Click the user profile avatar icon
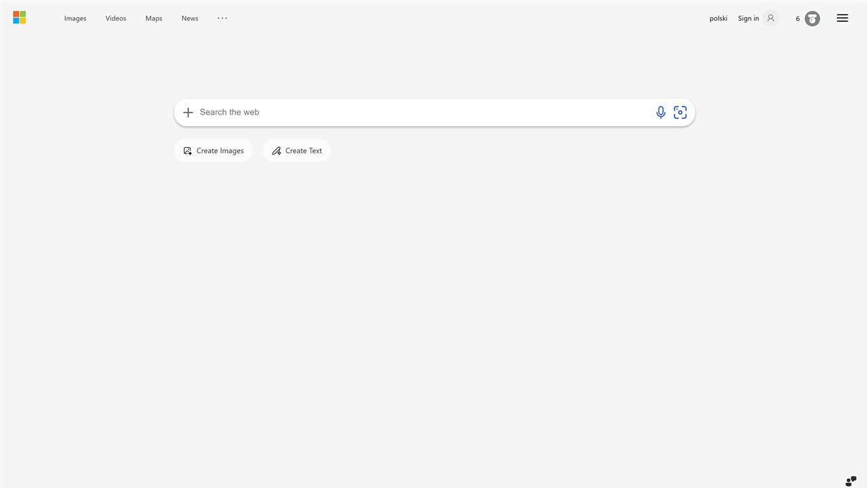The image size is (868, 488). pyautogui.click(x=770, y=18)
